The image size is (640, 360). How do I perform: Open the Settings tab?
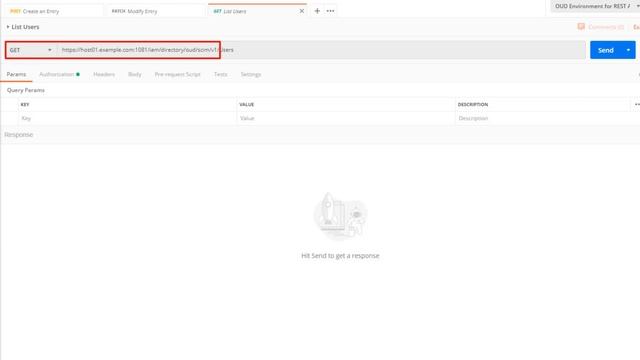point(251,74)
